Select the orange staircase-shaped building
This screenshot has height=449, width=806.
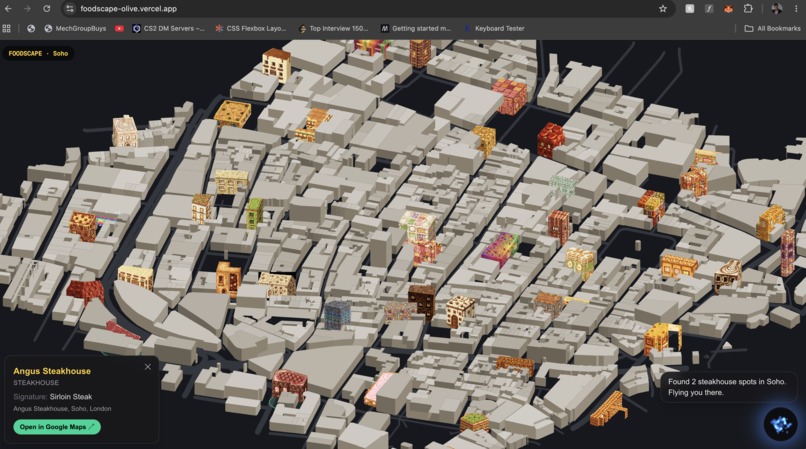point(609,409)
